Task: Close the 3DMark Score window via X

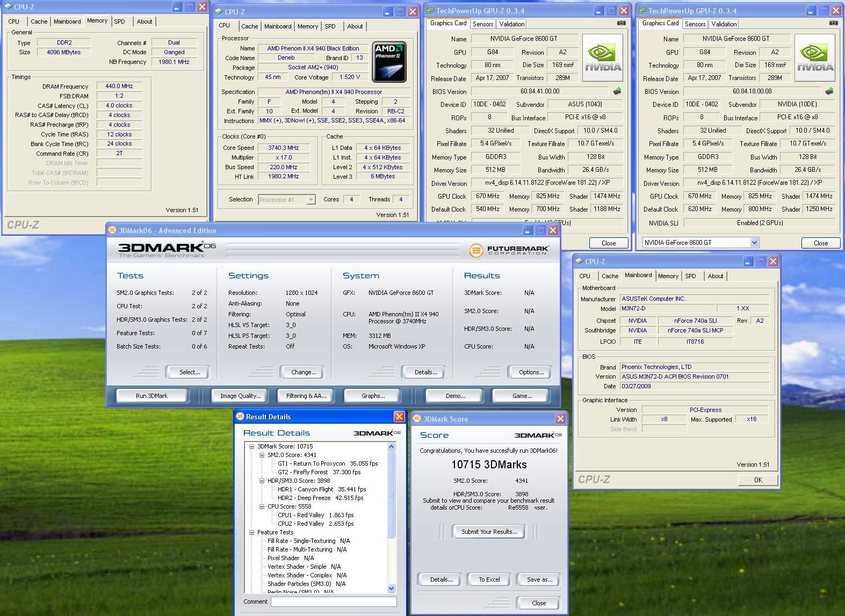Action: click(560, 419)
